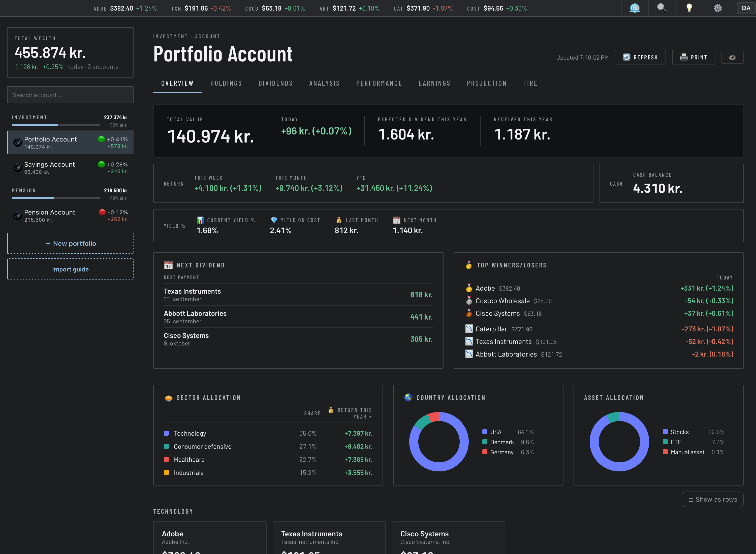Open the FIRE tab
Image resolution: width=756 pixels, height=554 pixels.
pyautogui.click(x=530, y=83)
